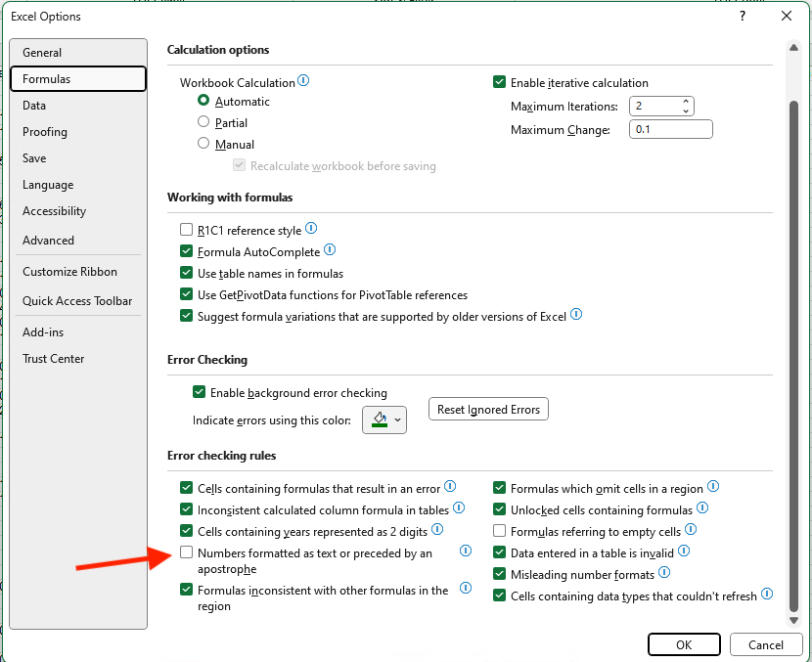Switch to the Trust Center category
The image size is (812, 662).
(53, 359)
